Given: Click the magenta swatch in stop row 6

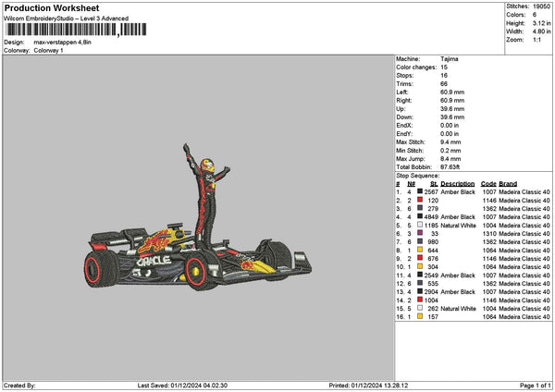Looking at the screenshot, I should [420, 233].
